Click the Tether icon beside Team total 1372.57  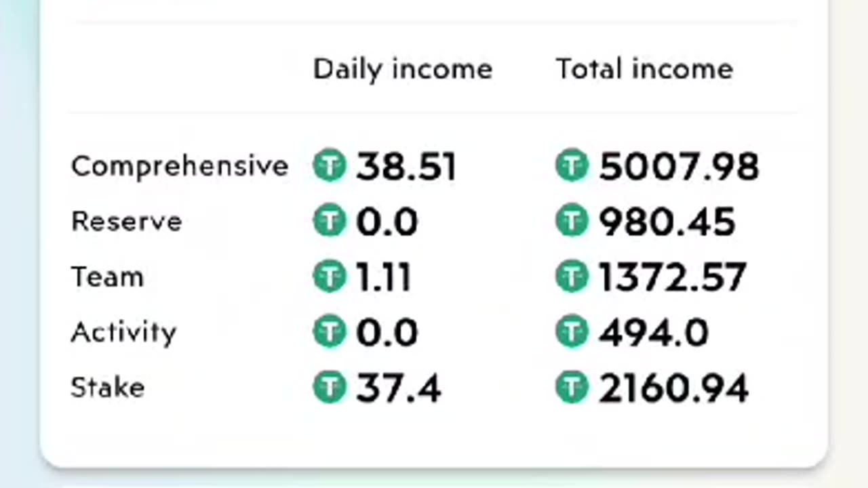tap(572, 277)
